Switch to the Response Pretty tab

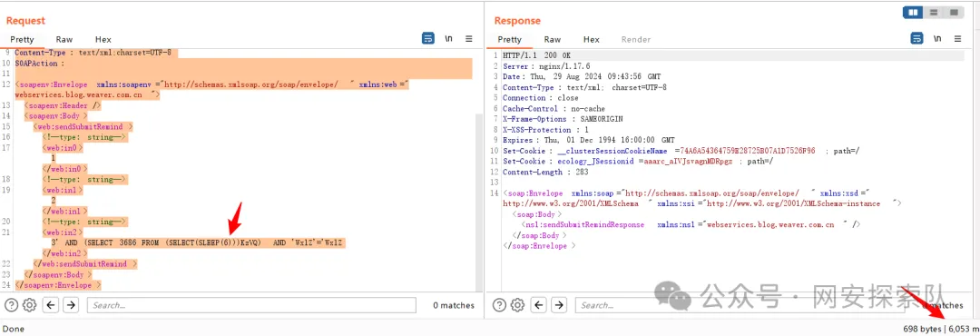509,39
